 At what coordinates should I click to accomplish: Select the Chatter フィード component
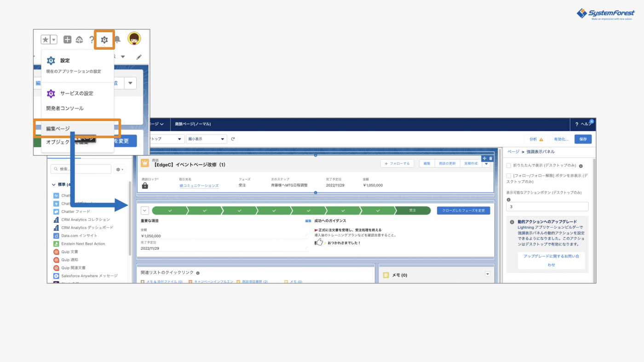pyautogui.click(x=75, y=212)
